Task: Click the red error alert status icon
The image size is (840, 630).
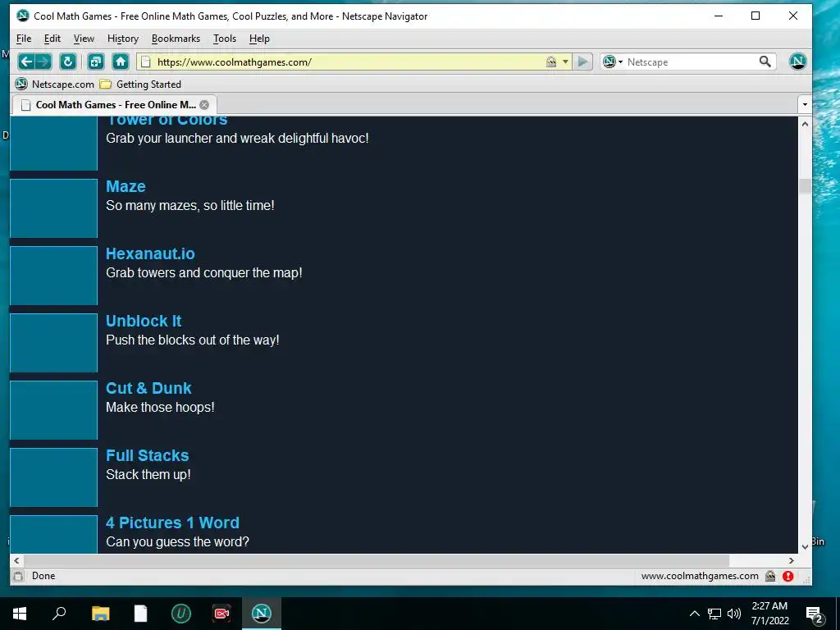Action: tap(787, 576)
